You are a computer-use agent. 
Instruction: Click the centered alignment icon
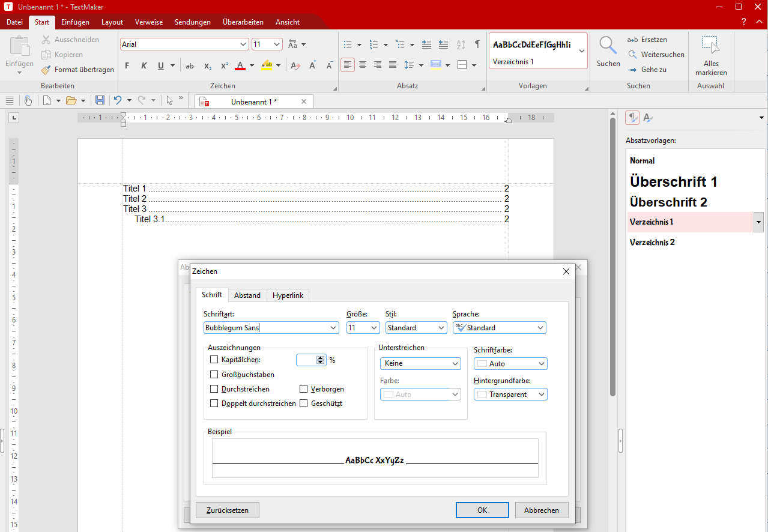pos(363,65)
